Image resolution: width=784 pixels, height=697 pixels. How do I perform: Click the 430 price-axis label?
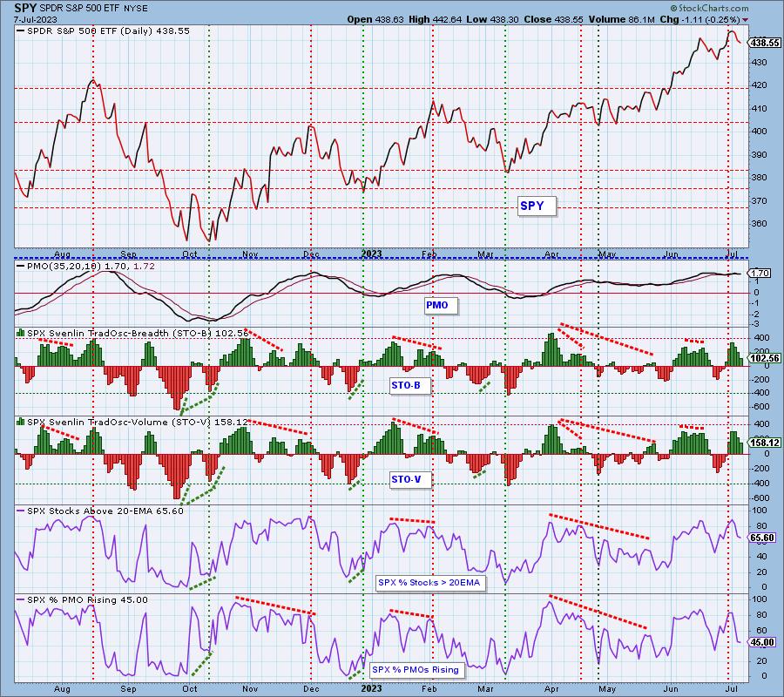759,63
